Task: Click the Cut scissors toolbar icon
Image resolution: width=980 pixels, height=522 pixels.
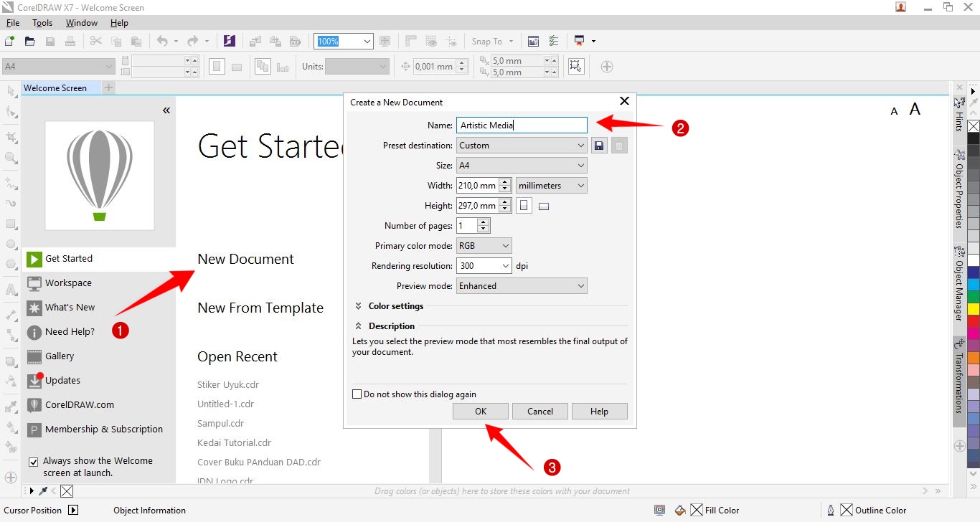Action: [x=95, y=41]
